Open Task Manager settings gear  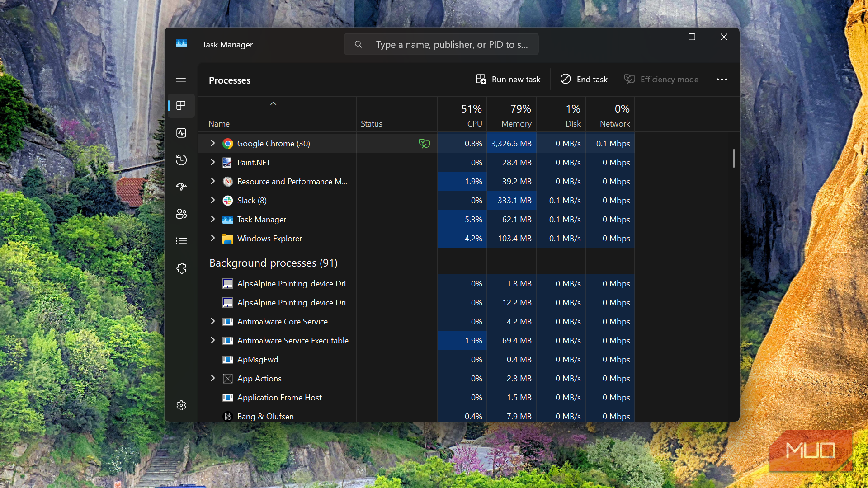181,405
